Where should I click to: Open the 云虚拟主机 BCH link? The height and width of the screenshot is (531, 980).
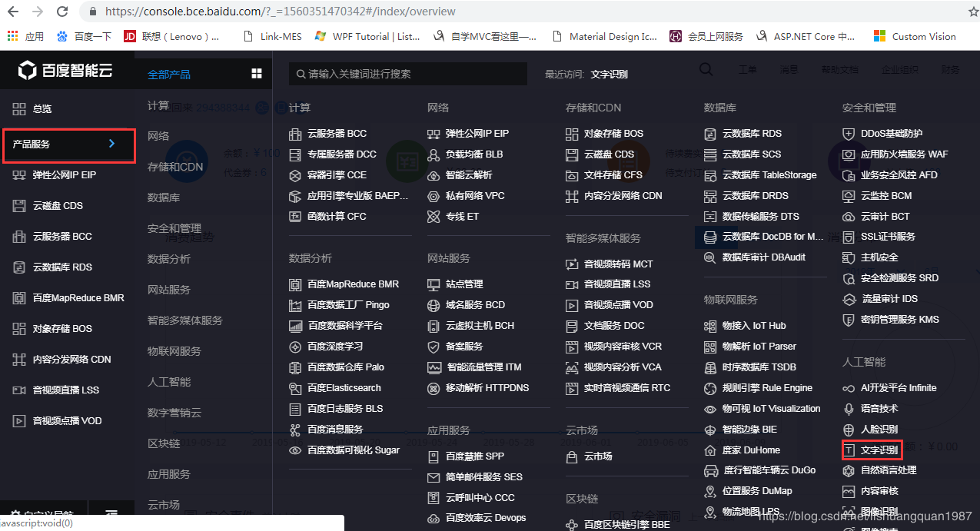coord(480,326)
